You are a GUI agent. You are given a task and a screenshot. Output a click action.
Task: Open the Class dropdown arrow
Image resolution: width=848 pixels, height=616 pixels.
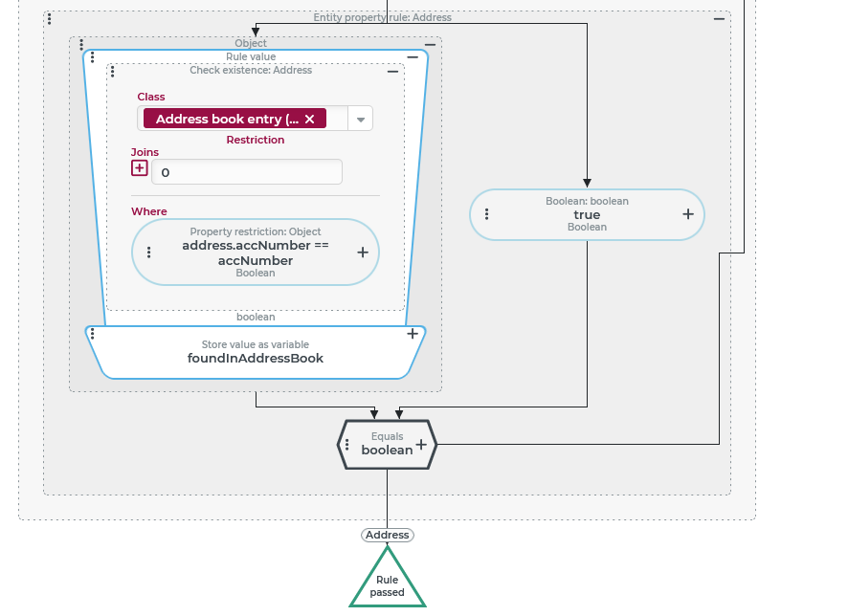click(361, 120)
